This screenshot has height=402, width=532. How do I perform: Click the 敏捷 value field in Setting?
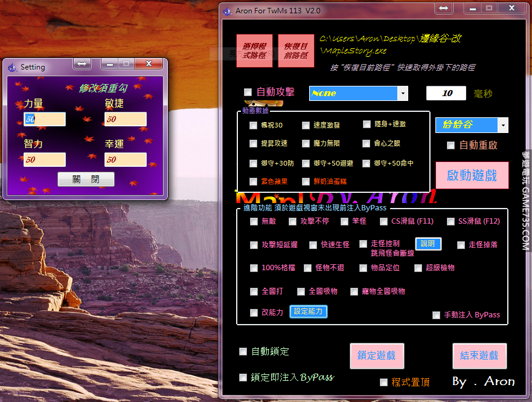pos(126,119)
